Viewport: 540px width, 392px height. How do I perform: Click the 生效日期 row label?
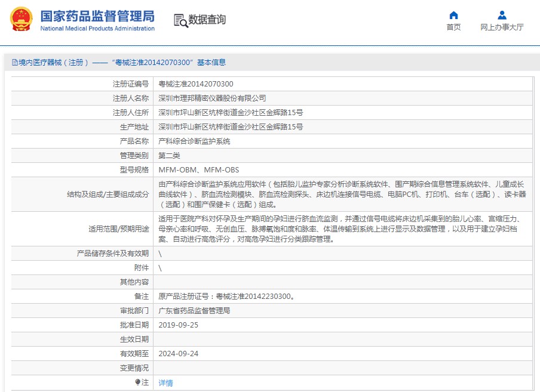134,339
